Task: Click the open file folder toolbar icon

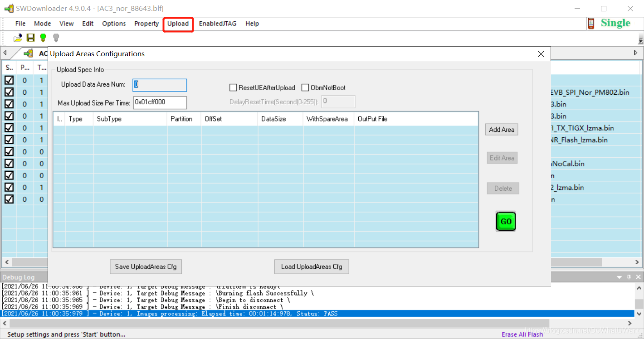Action: [18, 38]
